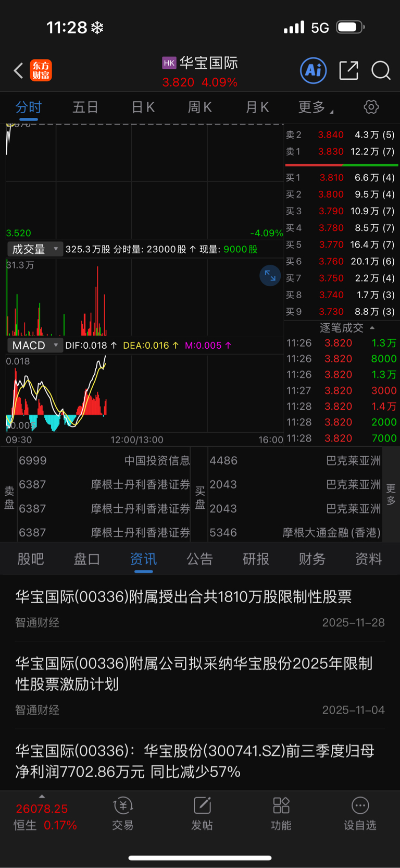400x868 pixels.
Task: Tap the 卖盘 side label
Action: coord(9,497)
